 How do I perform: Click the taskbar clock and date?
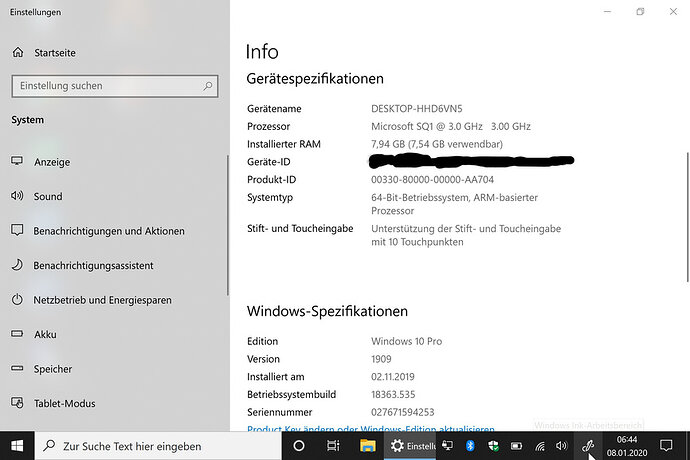coord(627,446)
